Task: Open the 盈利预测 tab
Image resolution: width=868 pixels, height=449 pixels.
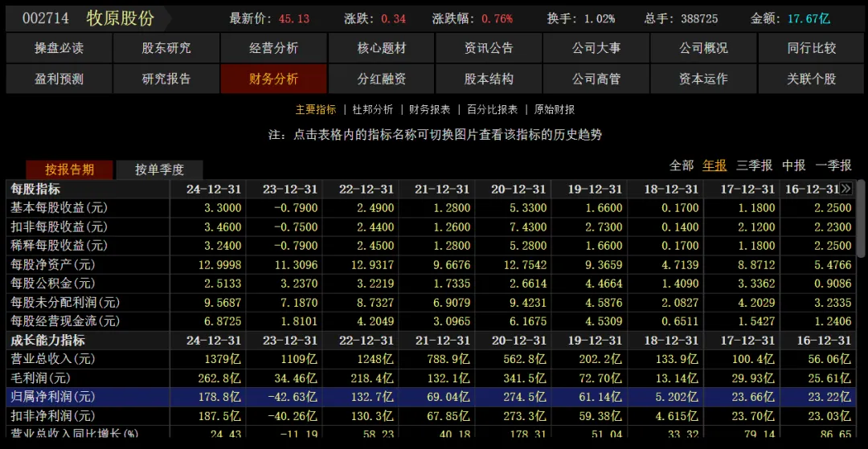Action: [x=59, y=79]
